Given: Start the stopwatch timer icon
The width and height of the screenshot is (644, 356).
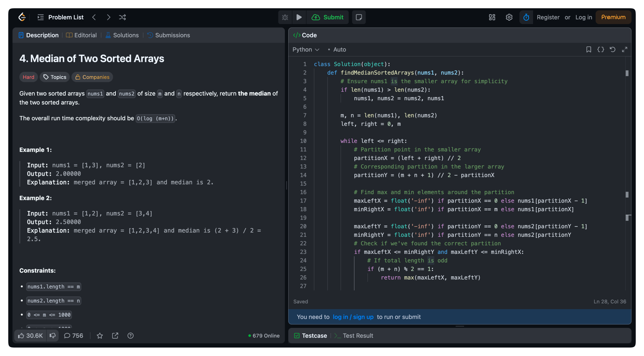Looking at the screenshot, I should click(x=526, y=17).
